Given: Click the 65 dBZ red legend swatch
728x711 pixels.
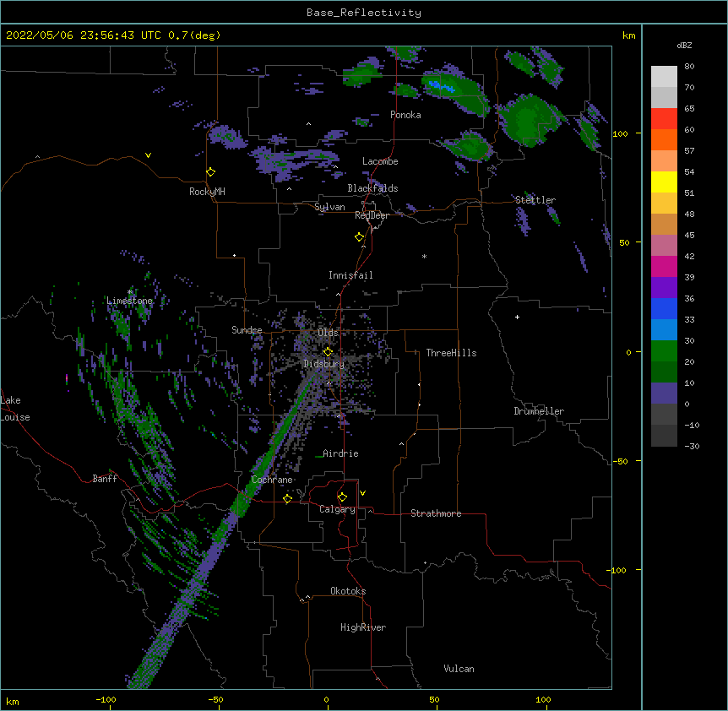Looking at the screenshot, I should point(664,119).
